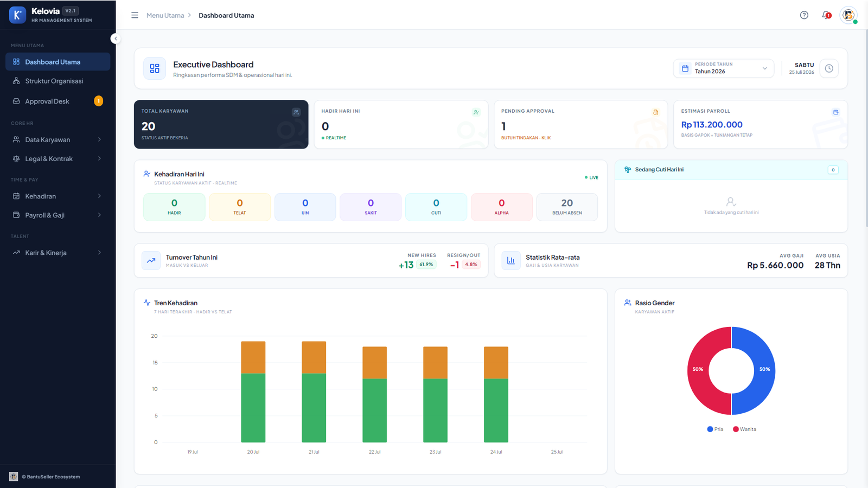Click the Statistik Rata-rata bar chart icon

pyautogui.click(x=510, y=260)
